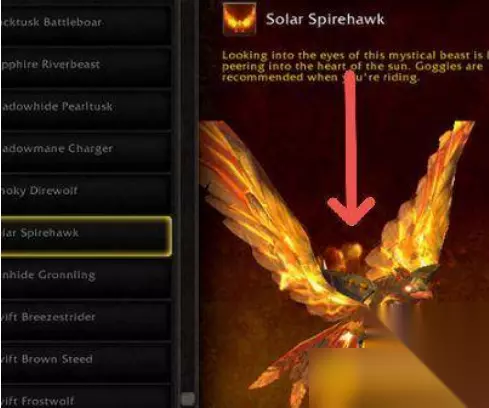This screenshot has width=489, height=408.
Task: Select the Sapphire Riverbeast mount entry
Action: coord(86,65)
